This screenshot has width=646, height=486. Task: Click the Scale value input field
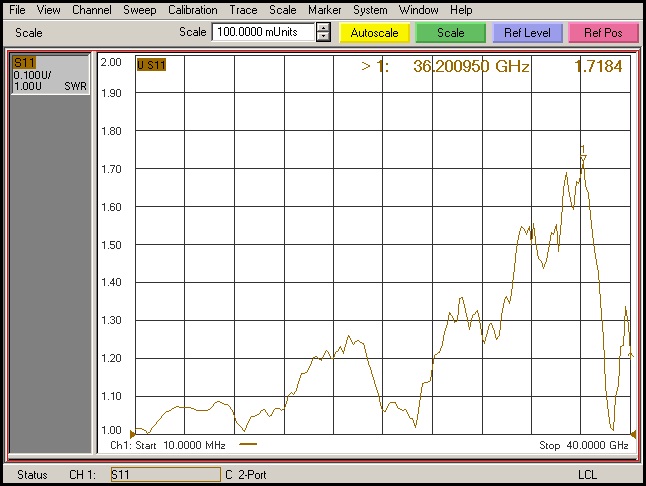click(x=263, y=33)
